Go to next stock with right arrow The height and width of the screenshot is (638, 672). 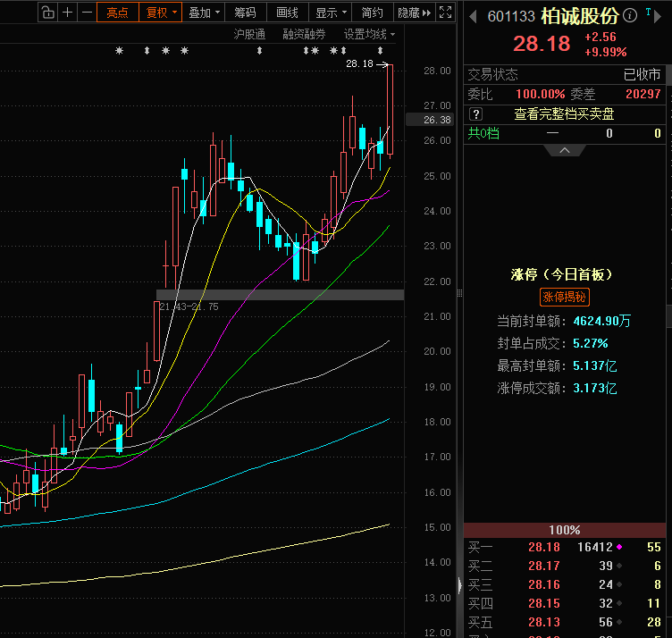(658, 17)
